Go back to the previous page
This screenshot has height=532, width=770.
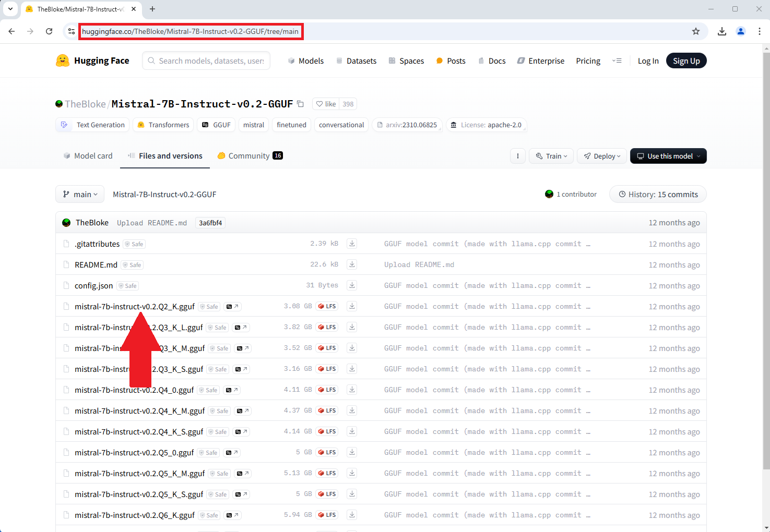coord(11,31)
